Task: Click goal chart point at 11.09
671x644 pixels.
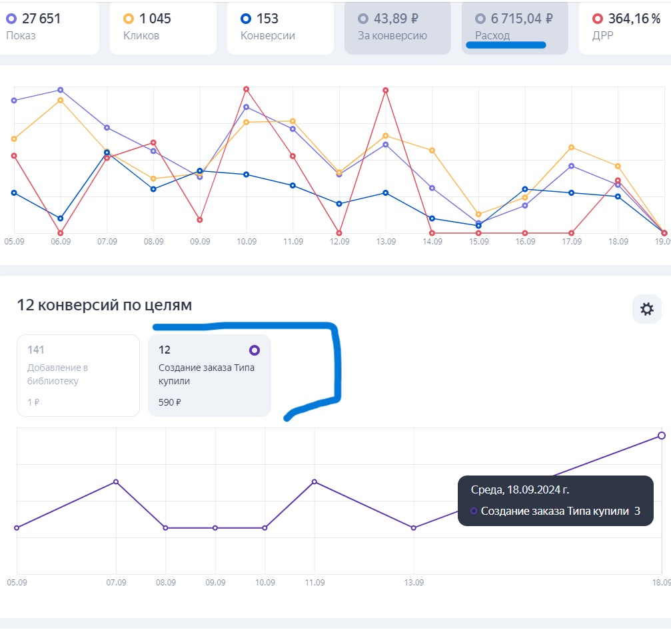Action: pyautogui.click(x=315, y=482)
